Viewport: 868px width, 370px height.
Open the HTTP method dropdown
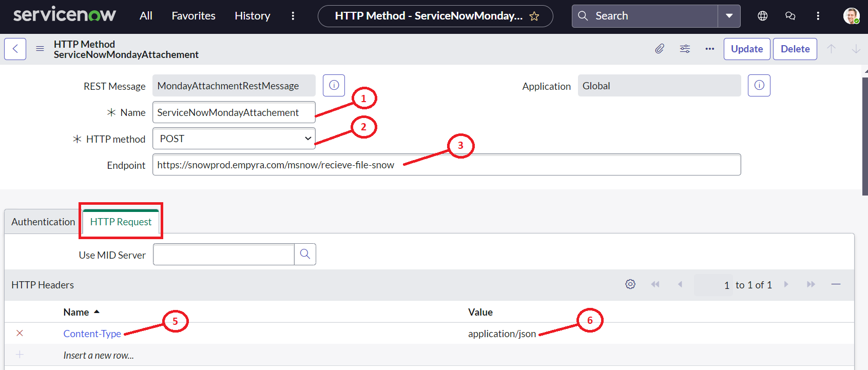coord(234,139)
